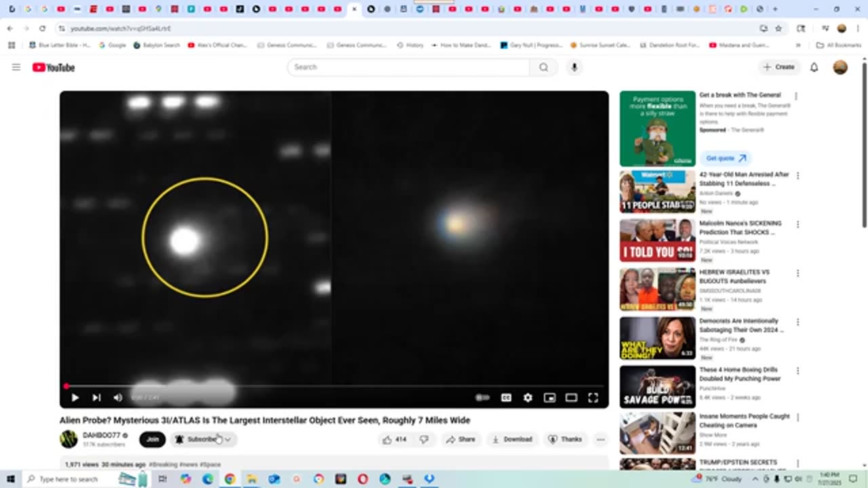This screenshot has height=488, width=868.
Task: Seek on the video progress bar
Action: tap(334, 386)
